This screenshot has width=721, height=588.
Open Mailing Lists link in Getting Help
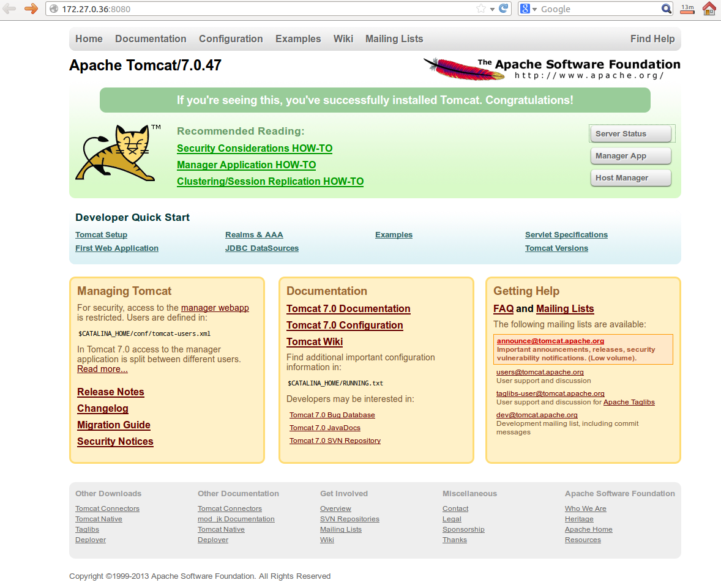tap(565, 309)
